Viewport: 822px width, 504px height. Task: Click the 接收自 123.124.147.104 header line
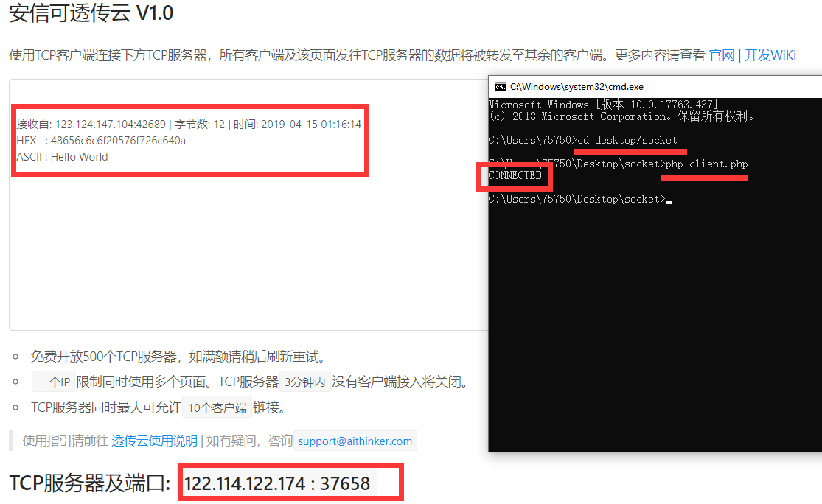click(189, 125)
